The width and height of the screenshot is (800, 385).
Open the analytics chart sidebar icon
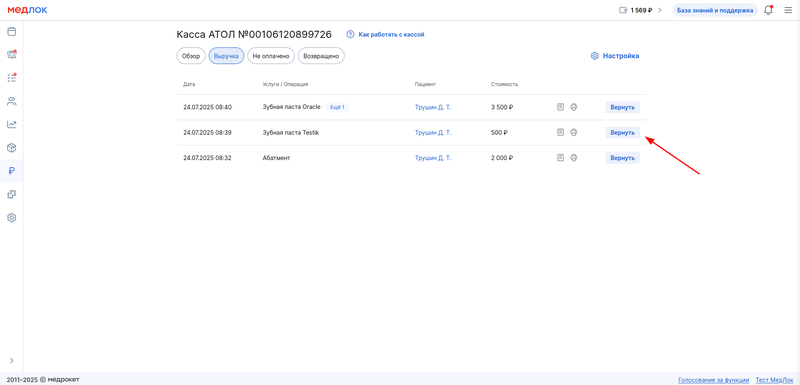[11, 124]
